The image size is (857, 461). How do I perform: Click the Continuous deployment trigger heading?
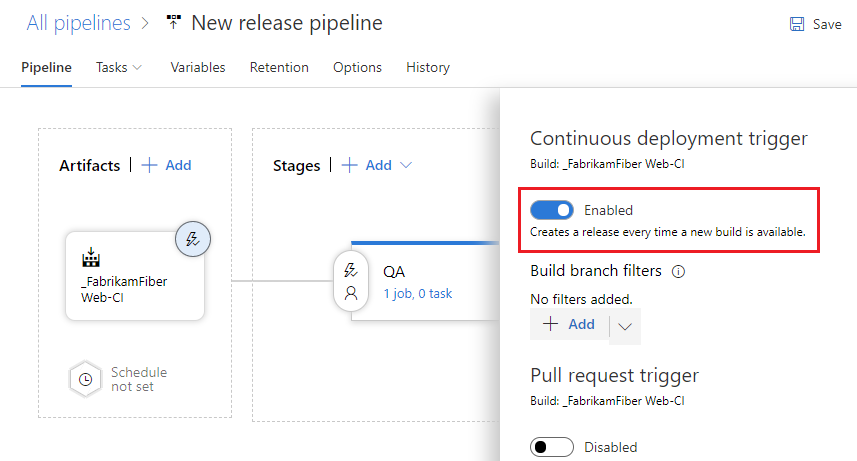pyautogui.click(x=668, y=138)
